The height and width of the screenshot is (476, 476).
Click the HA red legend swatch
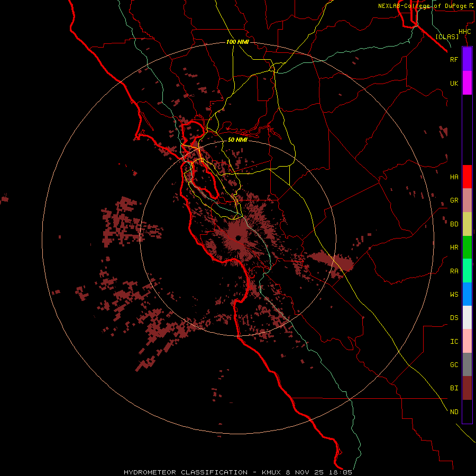pos(467,177)
